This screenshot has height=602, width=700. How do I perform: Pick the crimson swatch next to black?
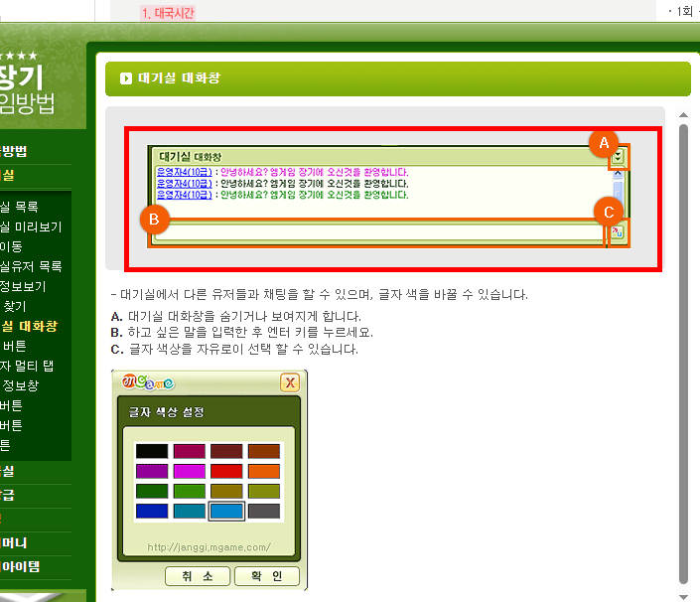[190, 451]
